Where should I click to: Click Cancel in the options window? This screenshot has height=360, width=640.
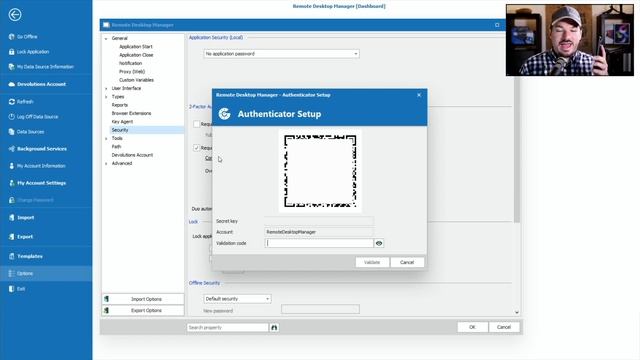click(x=504, y=327)
